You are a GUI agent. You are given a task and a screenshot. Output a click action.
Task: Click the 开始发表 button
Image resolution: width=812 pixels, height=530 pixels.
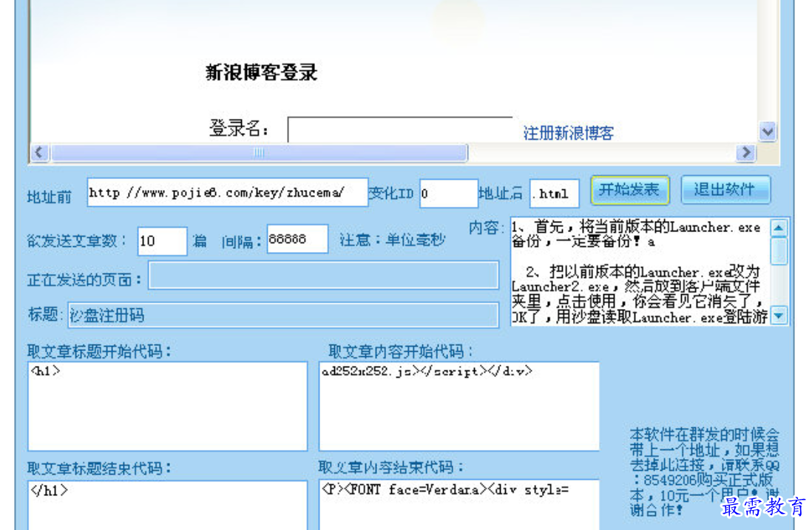click(630, 190)
